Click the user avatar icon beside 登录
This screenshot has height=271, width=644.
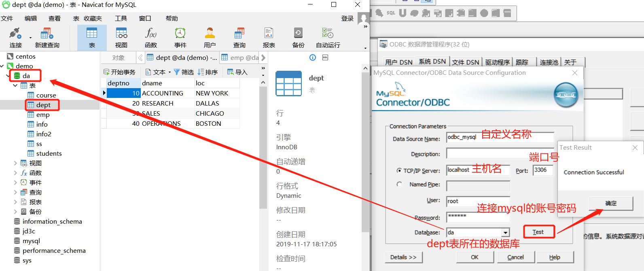click(x=363, y=19)
